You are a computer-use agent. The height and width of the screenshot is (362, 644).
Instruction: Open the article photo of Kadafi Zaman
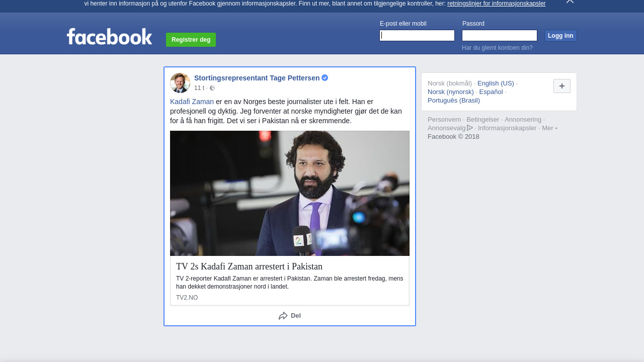(290, 194)
